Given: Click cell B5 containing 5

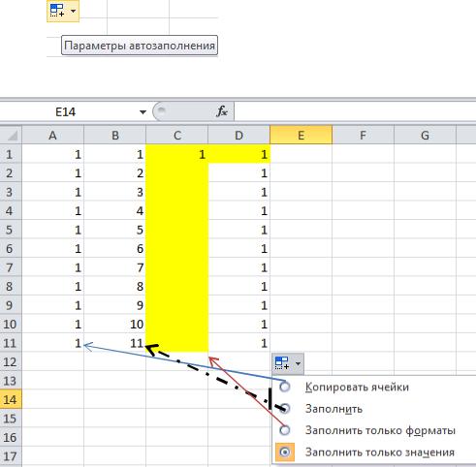Looking at the screenshot, I should (x=114, y=230).
